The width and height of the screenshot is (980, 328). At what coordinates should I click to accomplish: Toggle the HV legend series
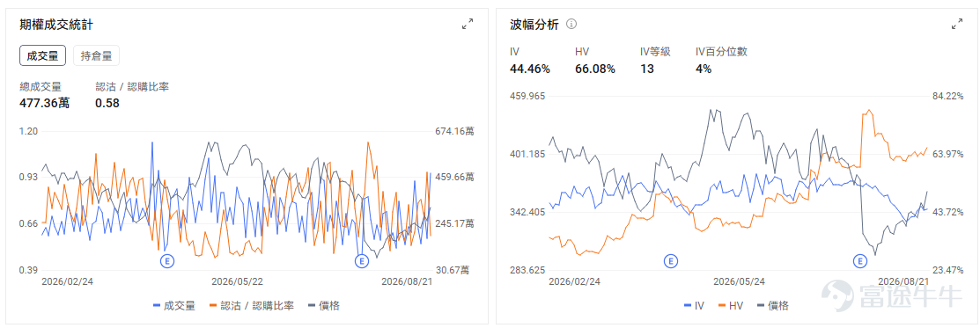point(731,305)
